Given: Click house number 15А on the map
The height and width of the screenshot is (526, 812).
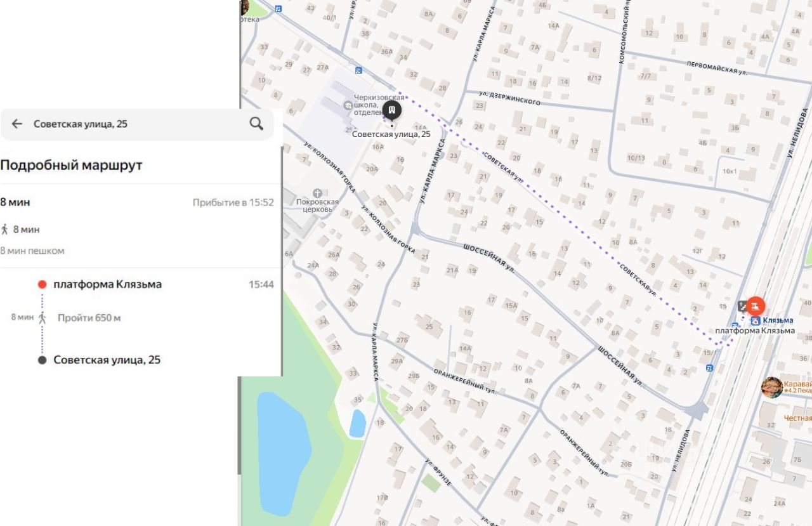Looking at the screenshot, I should point(511,305).
